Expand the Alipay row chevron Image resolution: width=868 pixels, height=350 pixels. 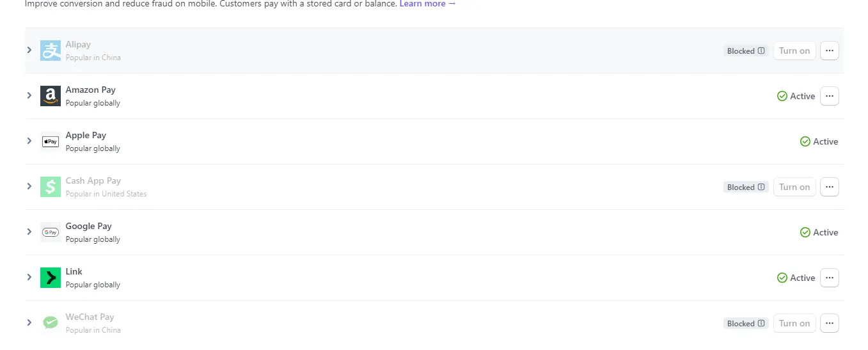point(29,50)
